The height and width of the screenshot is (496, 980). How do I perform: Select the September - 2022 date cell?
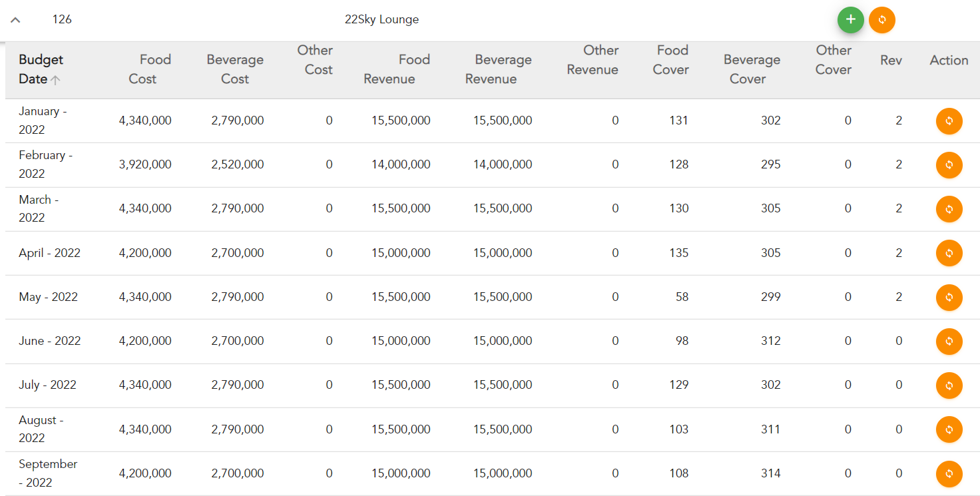click(x=48, y=473)
